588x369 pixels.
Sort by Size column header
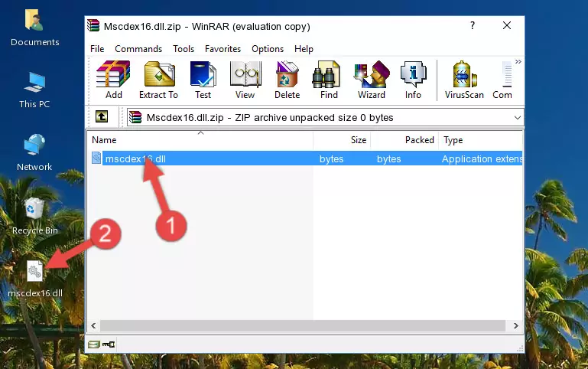pos(342,139)
